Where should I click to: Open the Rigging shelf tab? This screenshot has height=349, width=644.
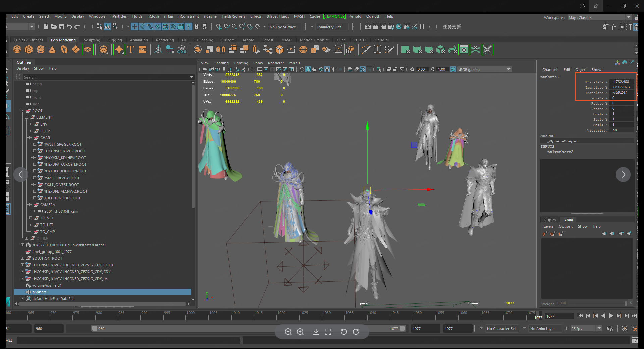click(115, 40)
